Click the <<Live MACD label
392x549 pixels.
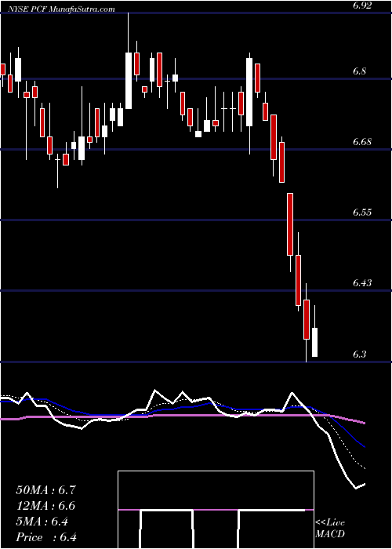(x=330, y=529)
